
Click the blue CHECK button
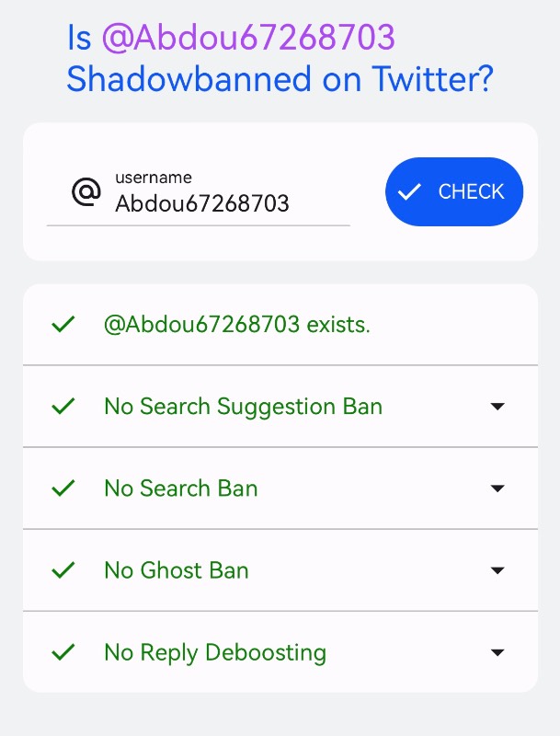(454, 191)
